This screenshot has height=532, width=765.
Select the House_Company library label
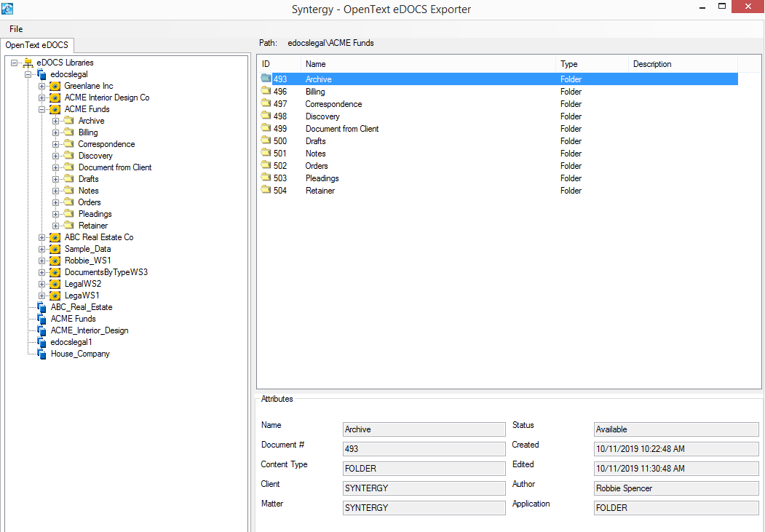(81, 354)
